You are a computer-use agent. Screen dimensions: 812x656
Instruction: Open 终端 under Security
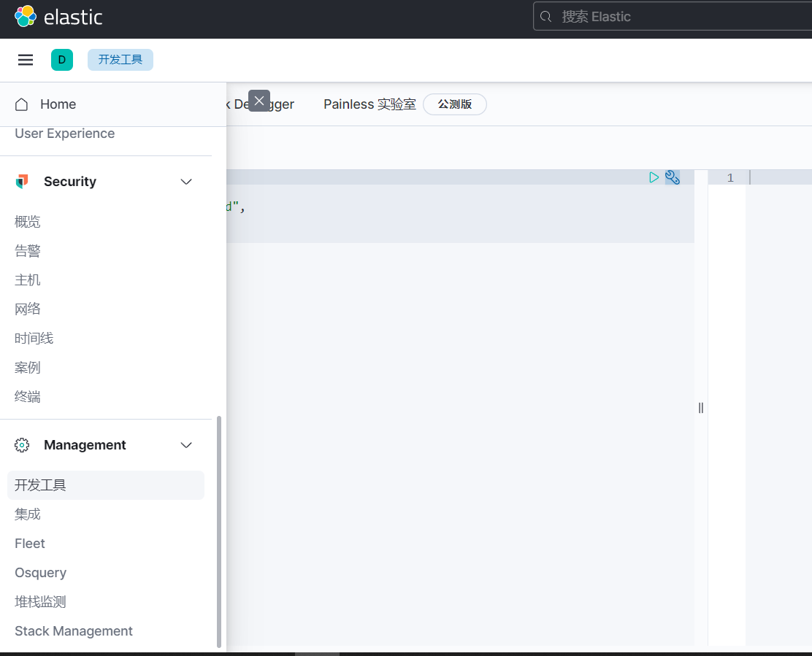tap(28, 397)
